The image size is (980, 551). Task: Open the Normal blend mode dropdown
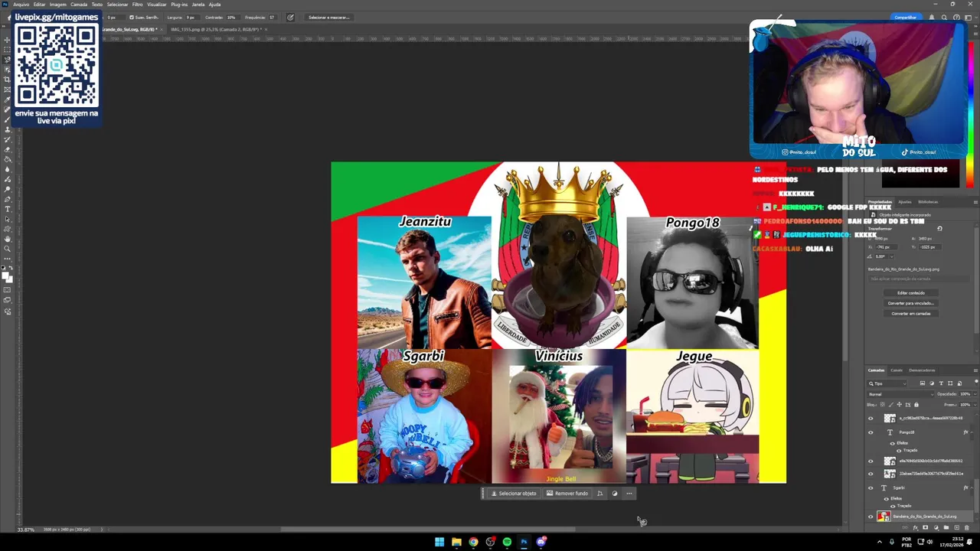coord(900,394)
